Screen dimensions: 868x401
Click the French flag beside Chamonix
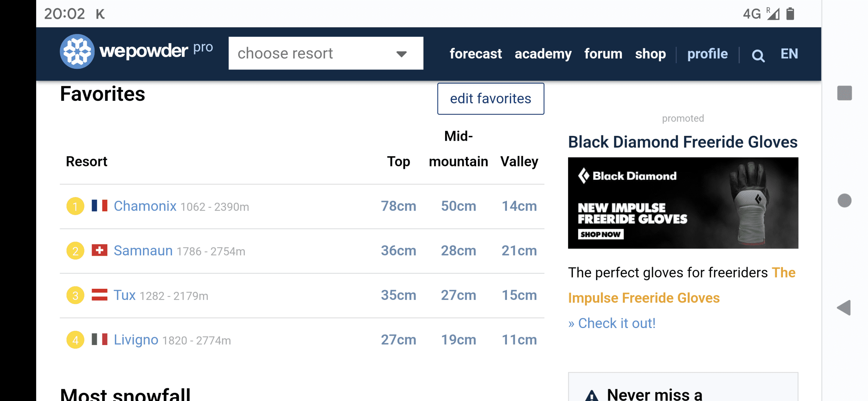click(99, 206)
